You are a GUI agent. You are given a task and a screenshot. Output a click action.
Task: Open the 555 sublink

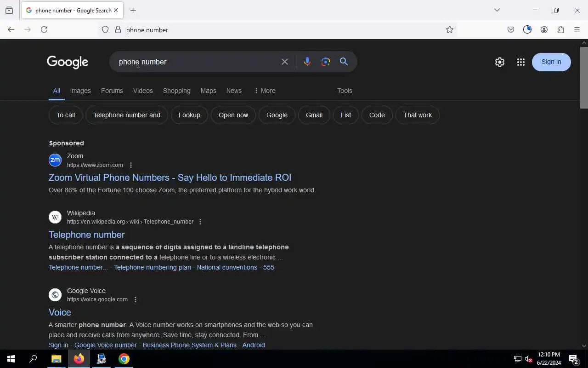point(269,267)
